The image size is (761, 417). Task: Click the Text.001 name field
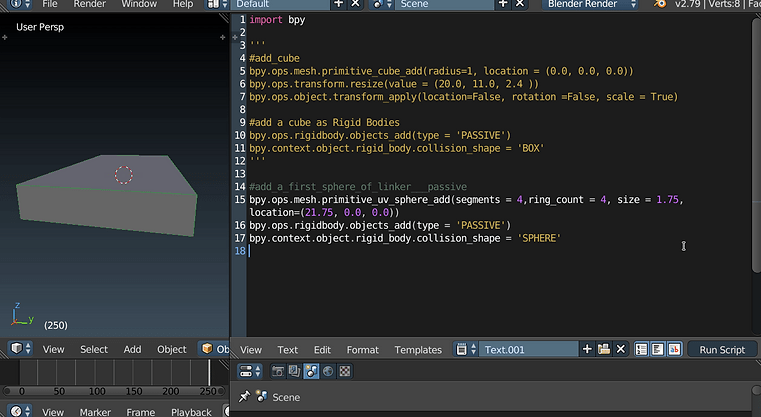pyautogui.click(x=529, y=349)
